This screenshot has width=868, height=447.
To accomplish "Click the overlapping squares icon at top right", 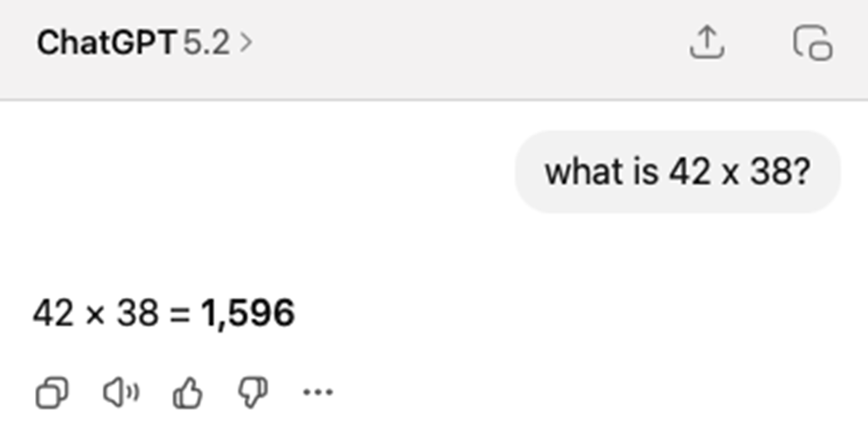I will coord(811,42).
